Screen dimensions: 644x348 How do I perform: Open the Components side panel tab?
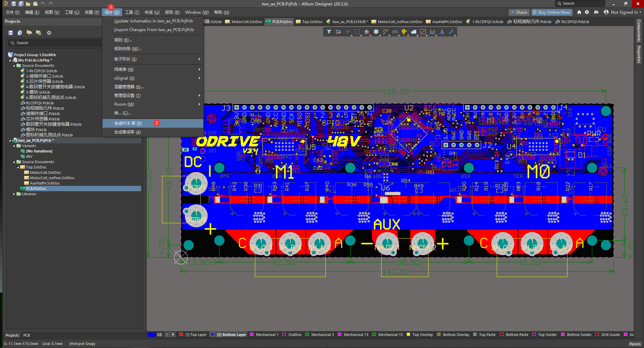[x=639, y=30]
